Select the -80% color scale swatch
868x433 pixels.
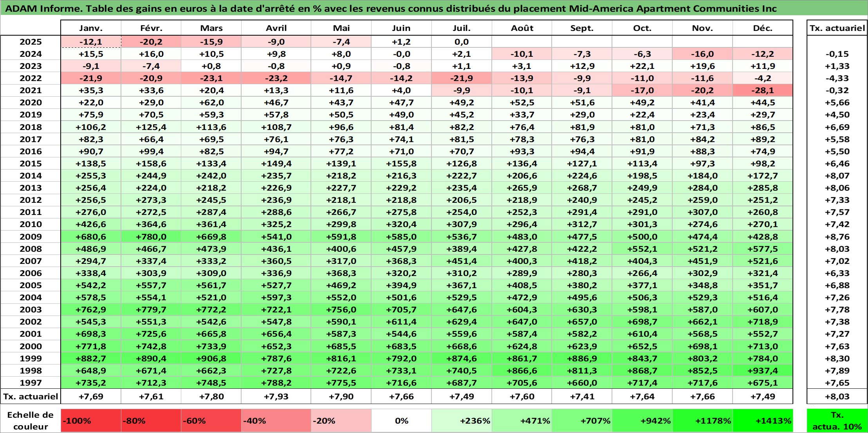pos(151,421)
